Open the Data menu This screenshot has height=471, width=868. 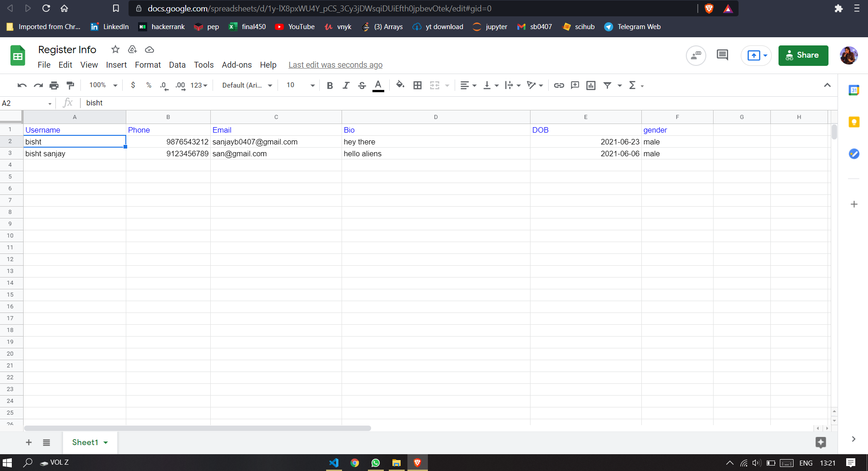(x=177, y=65)
